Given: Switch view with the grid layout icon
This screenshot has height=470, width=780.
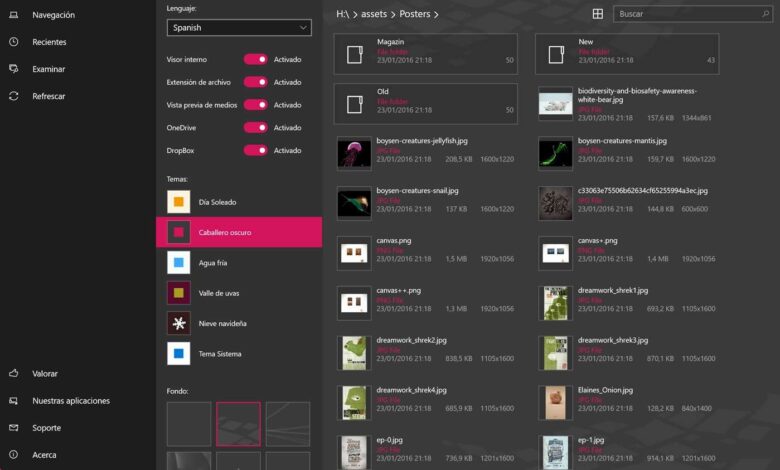Looking at the screenshot, I should (598, 14).
